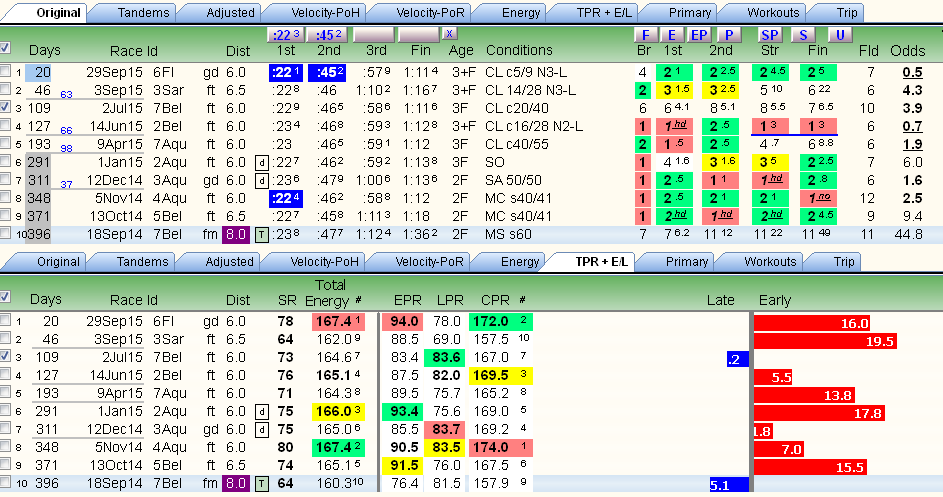943x497 pixels.
Task: Click the red Early bar showing 19.5
Action: [x=825, y=341]
